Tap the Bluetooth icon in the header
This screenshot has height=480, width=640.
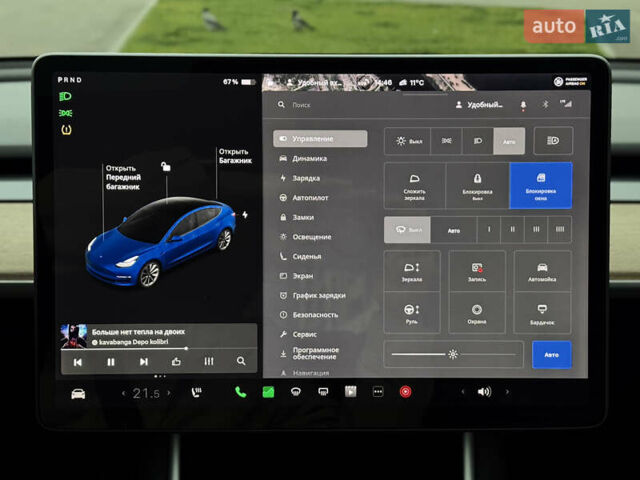coord(546,104)
